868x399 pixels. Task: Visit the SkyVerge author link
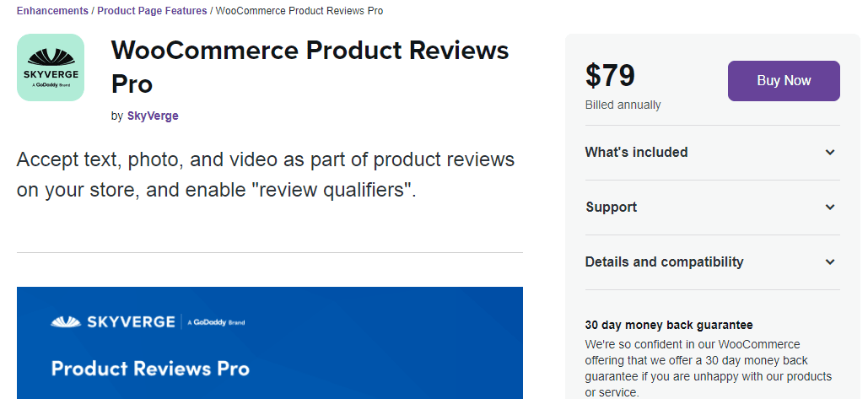pyautogui.click(x=153, y=116)
